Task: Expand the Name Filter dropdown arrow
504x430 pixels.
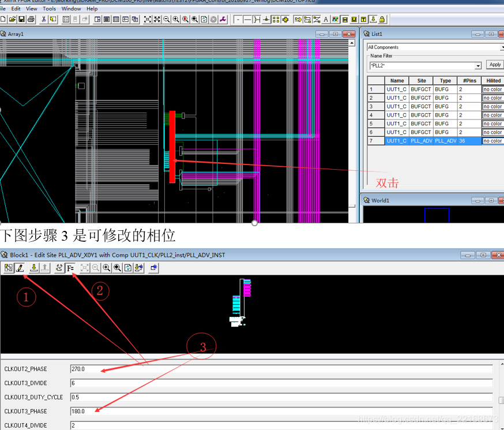Action: coord(478,66)
